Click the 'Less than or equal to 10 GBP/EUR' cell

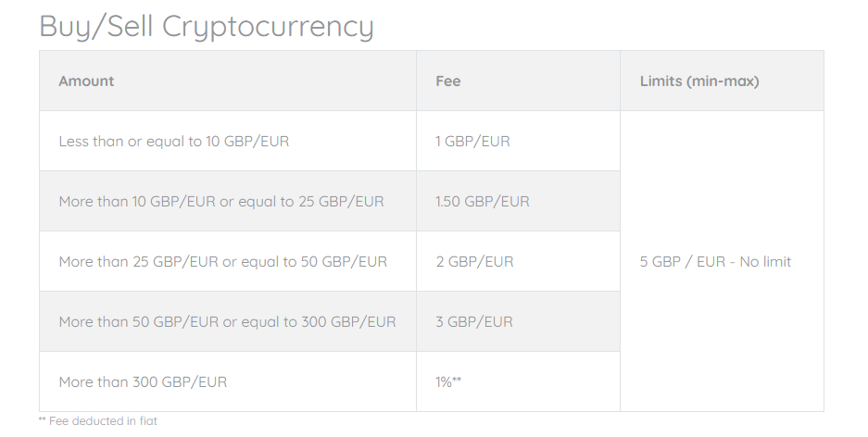click(228, 141)
